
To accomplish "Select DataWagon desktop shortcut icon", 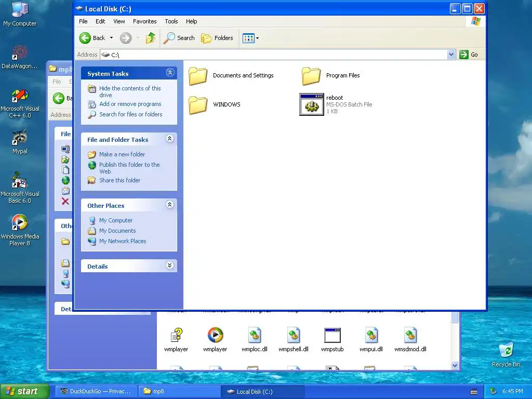I will tap(20, 52).
